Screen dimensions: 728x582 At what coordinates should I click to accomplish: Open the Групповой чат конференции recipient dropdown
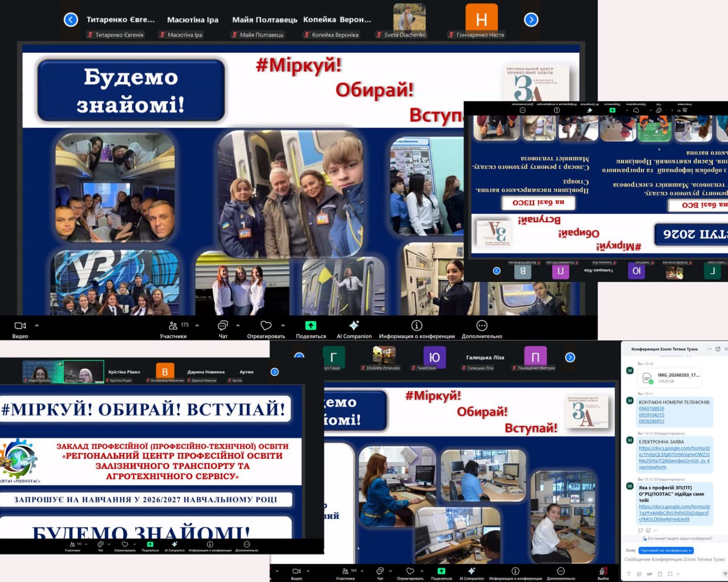point(666,550)
